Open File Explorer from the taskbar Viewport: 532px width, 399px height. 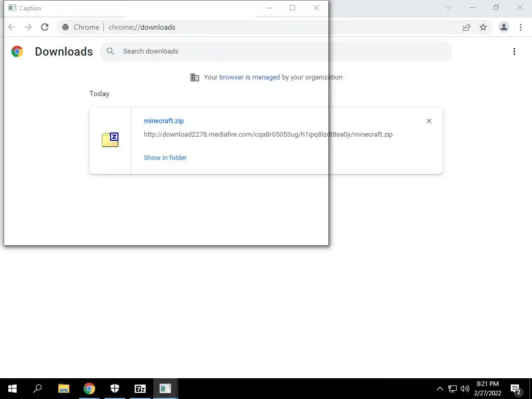[x=63, y=389]
